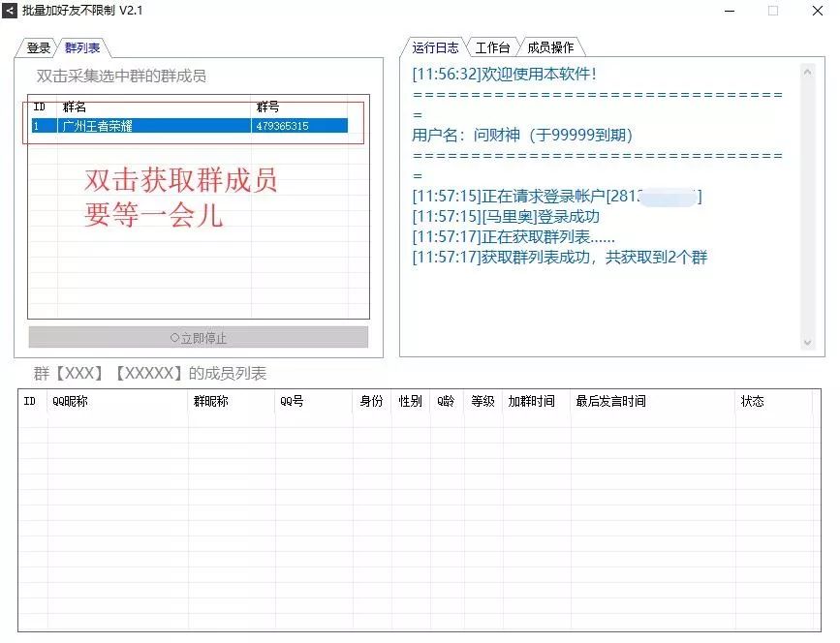Screen dimensions: 840x643
Task: Open the 工作台 tab
Action: [x=490, y=45]
